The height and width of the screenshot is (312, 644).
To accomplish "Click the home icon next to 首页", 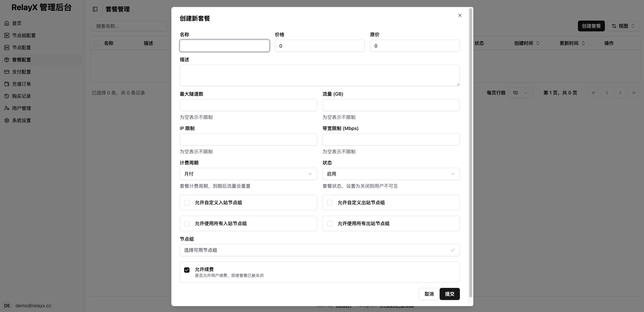I will pos(7,23).
